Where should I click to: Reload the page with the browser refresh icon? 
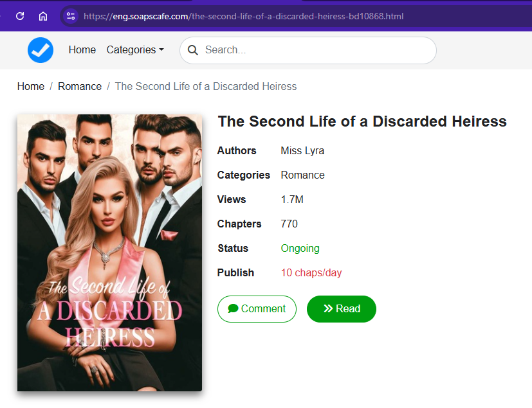[x=20, y=16]
